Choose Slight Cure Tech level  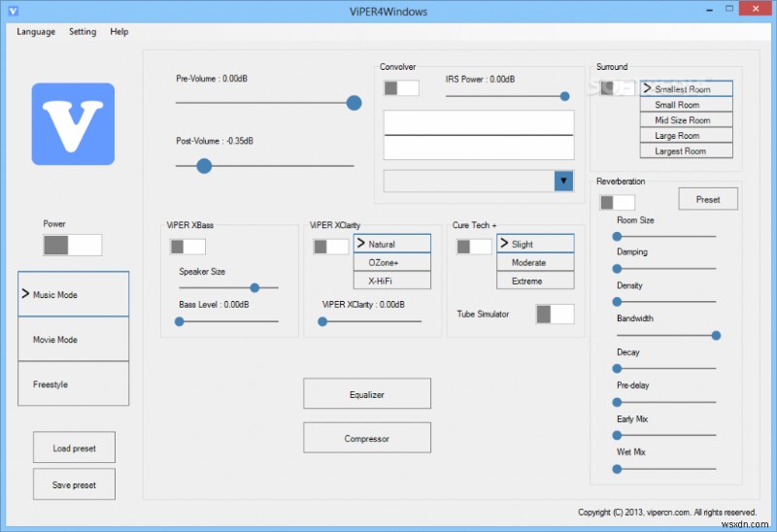[x=535, y=244]
